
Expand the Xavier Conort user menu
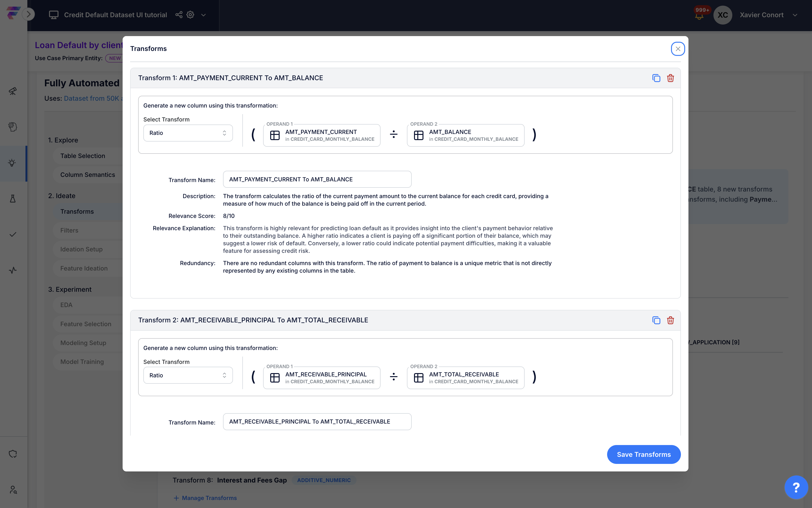point(795,15)
